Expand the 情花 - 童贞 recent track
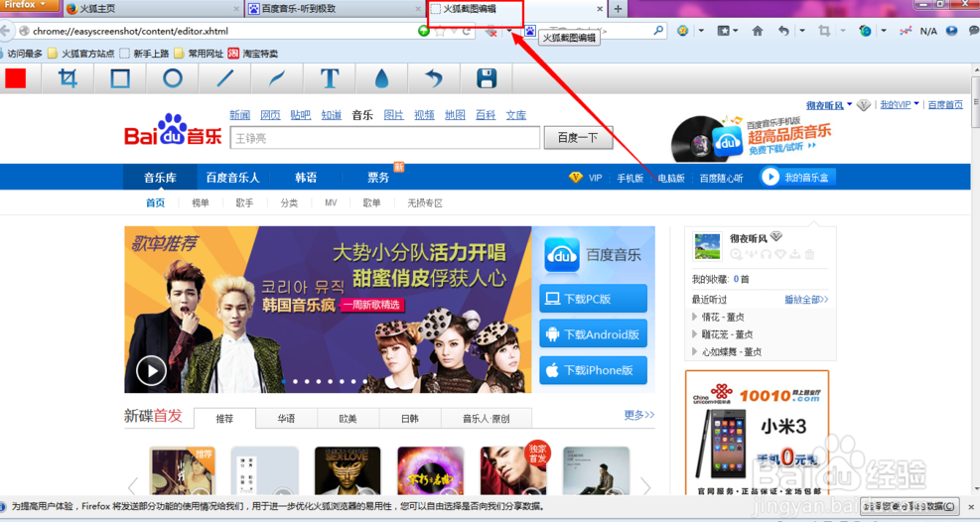Screen dimensions: 980x522 click(694, 317)
